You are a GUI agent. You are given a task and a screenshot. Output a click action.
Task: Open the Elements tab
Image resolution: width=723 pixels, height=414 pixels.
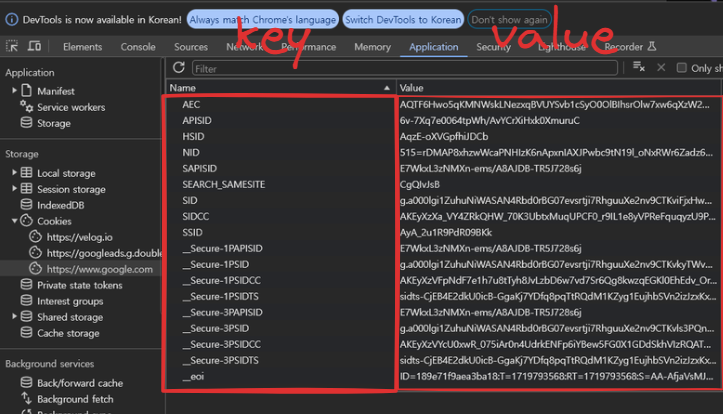[83, 47]
